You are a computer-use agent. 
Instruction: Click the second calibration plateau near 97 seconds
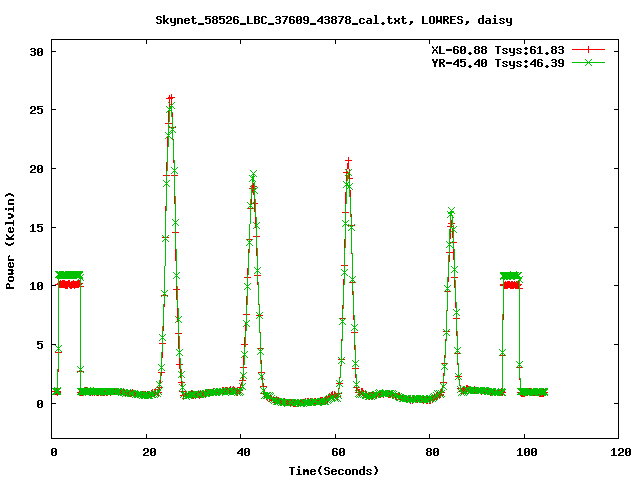(x=511, y=280)
